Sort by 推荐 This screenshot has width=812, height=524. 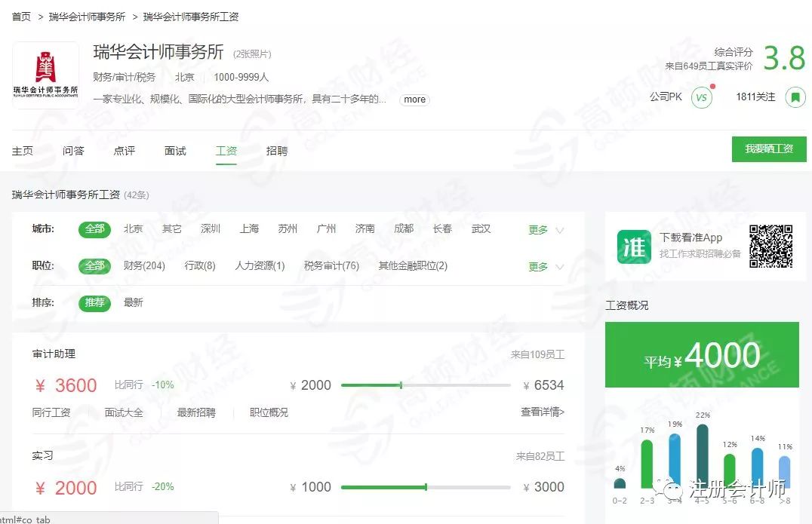[95, 302]
